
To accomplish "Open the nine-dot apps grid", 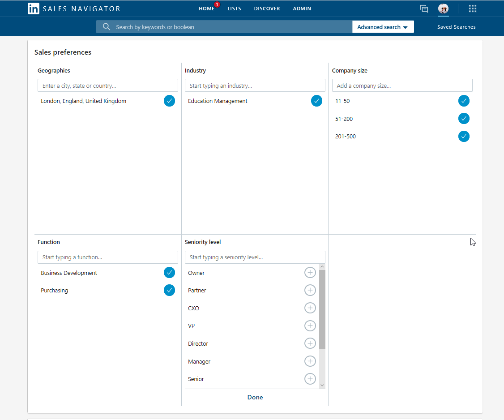I will [x=472, y=9].
